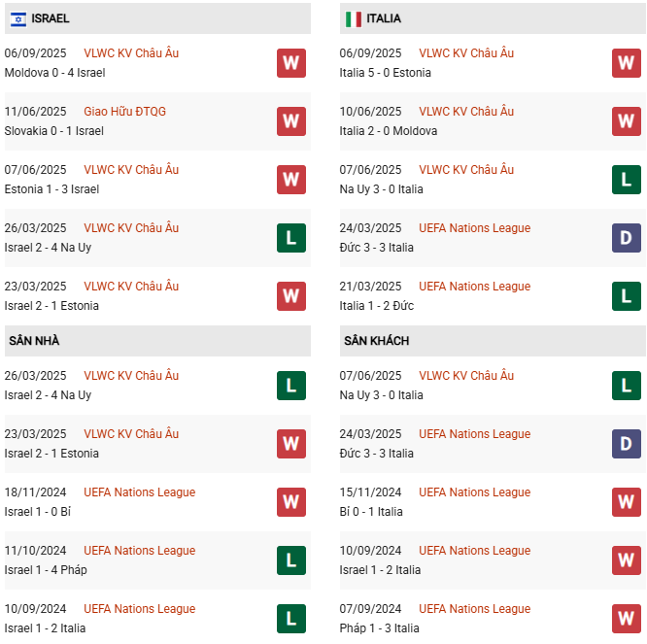The image size is (647, 644).
Task: Click L badge for Israel 1 - 4 Pháp
Action: pos(291,560)
